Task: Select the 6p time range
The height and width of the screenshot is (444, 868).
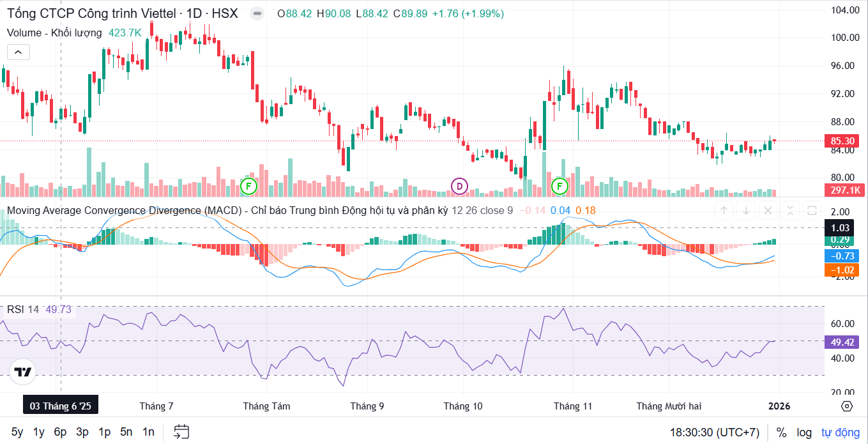Action: pos(60,432)
